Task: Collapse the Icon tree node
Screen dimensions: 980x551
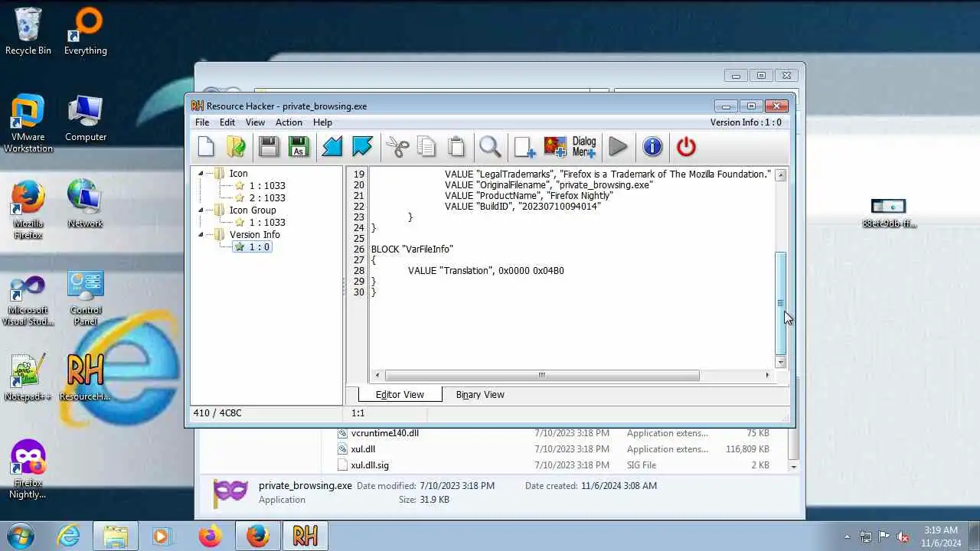Action: [201, 174]
